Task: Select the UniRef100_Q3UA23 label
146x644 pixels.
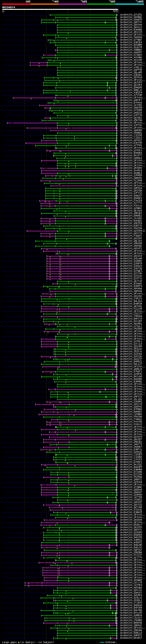Action: pos(131,266)
